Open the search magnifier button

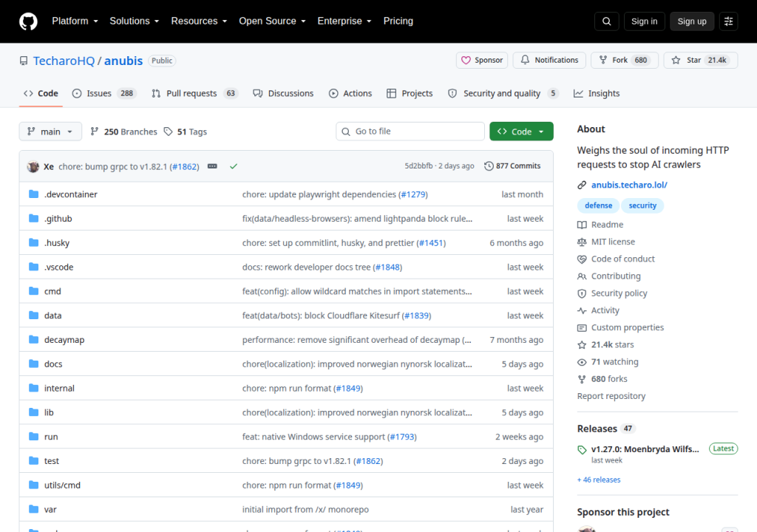(607, 21)
